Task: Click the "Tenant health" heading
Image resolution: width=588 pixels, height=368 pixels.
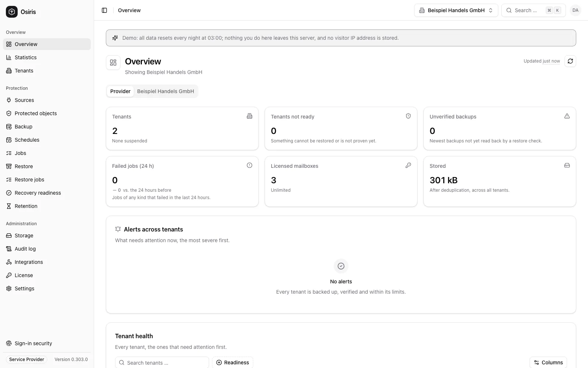Action: [x=134, y=336]
